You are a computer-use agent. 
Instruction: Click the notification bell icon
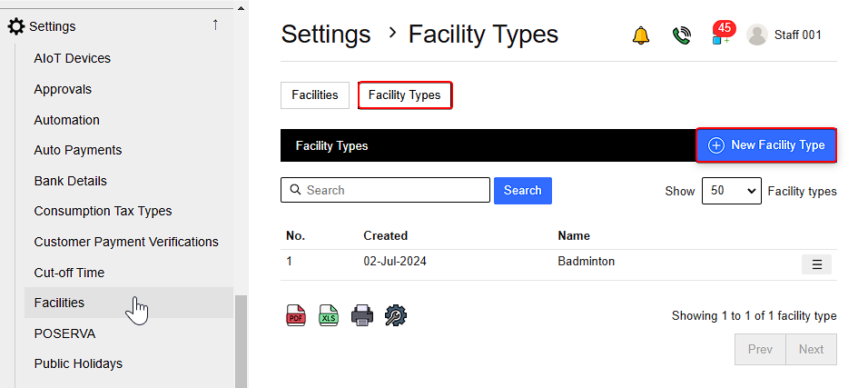[x=641, y=35]
